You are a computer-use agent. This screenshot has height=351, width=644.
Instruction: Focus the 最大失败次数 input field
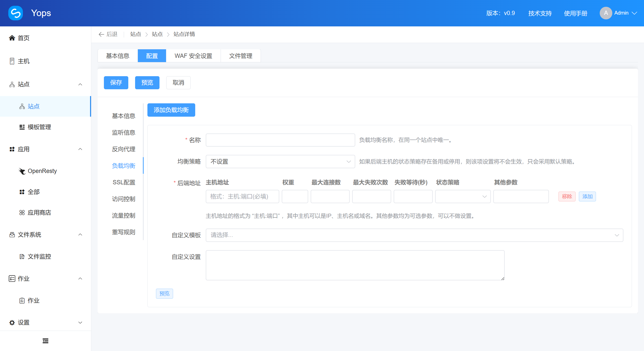372,196
